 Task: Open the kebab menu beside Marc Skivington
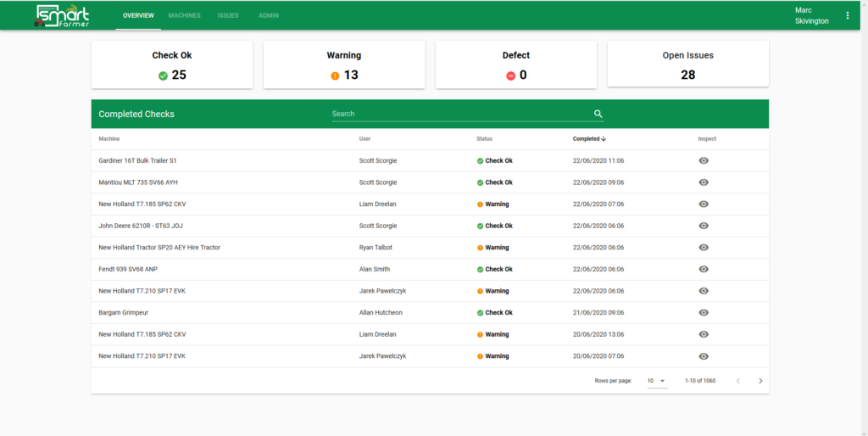tap(848, 15)
